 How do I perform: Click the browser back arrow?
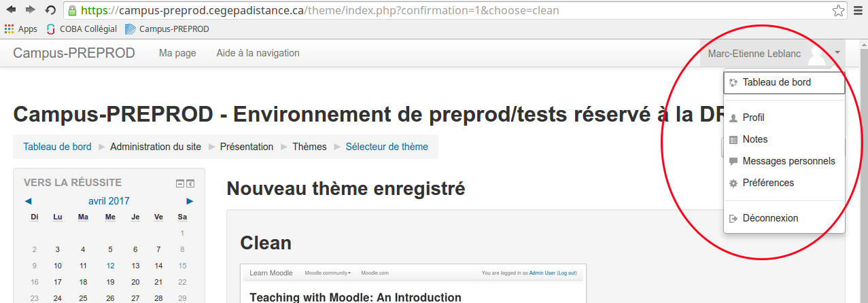point(11,10)
